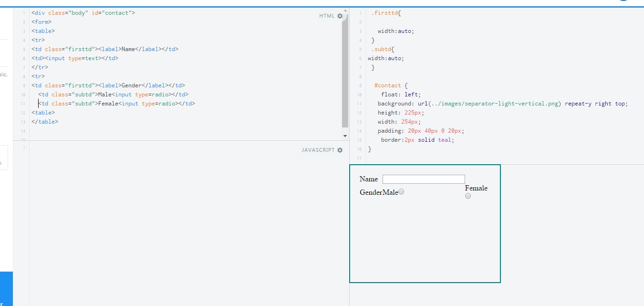Click the HTML editor scrollbar down arrow
Viewport: 644px width, 306px height.
pyautogui.click(x=344, y=136)
